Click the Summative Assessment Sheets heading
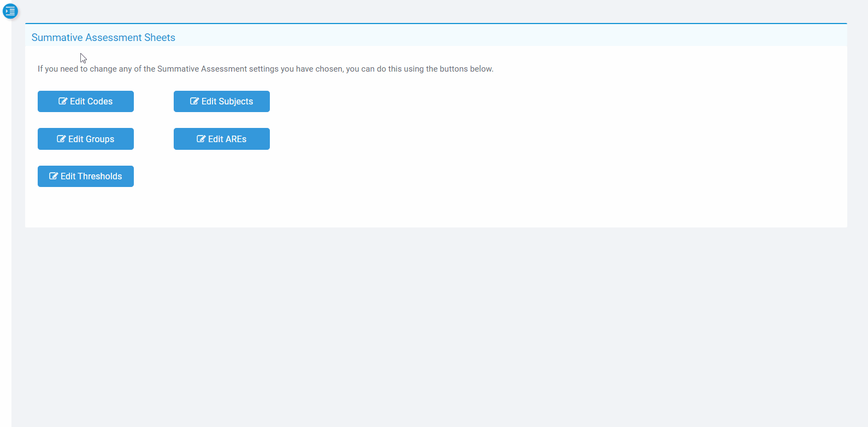 tap(103, 38)
